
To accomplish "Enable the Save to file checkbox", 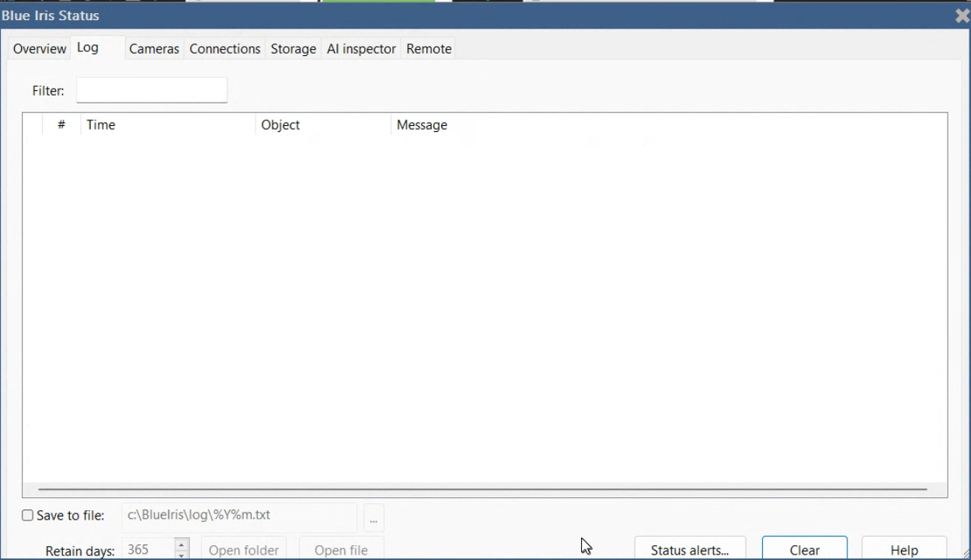I will (x=28, y=516).
